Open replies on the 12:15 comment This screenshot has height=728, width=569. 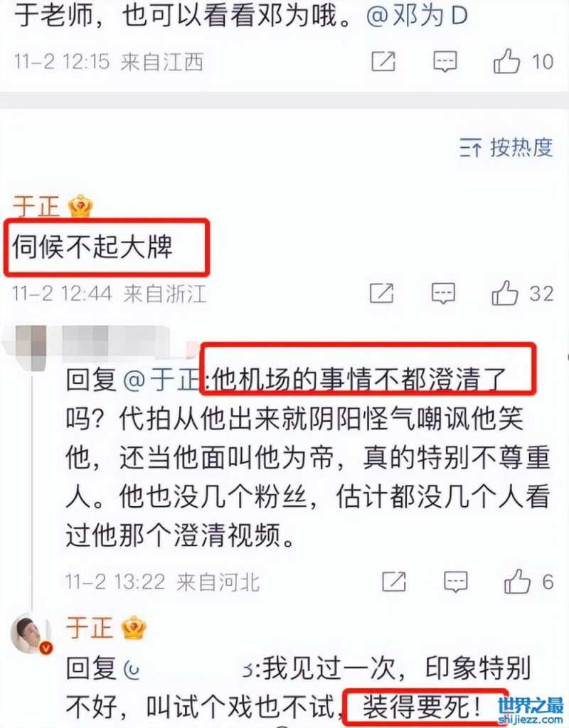(445, 61)
